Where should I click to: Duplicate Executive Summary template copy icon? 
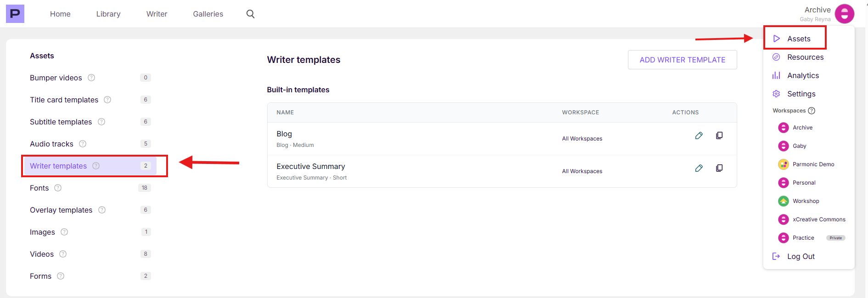coord(719,168)
